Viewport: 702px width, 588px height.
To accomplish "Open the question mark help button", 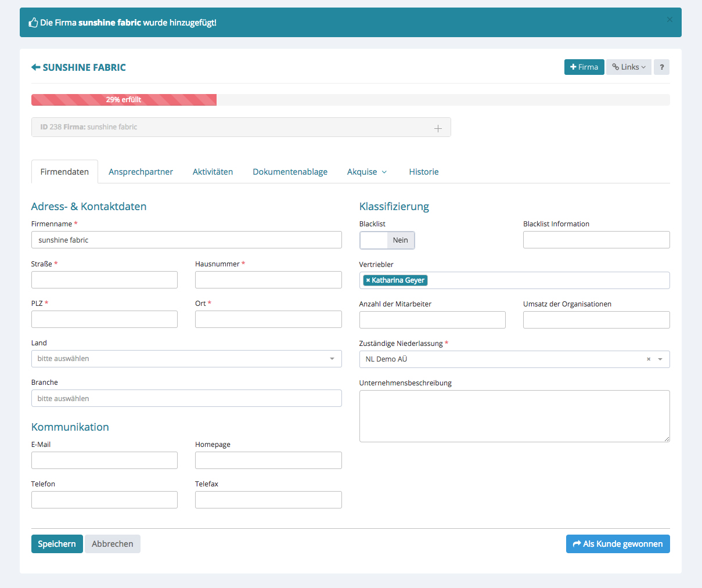I will click(661, 67).
